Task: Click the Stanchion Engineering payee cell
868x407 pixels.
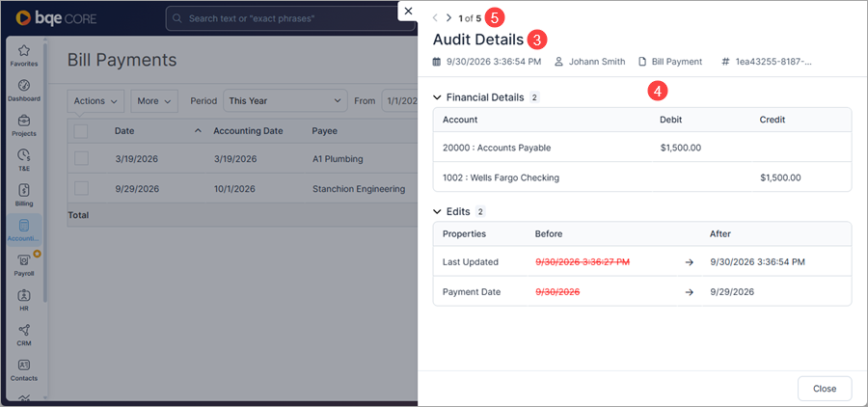Action: click(x=359, y=189)
